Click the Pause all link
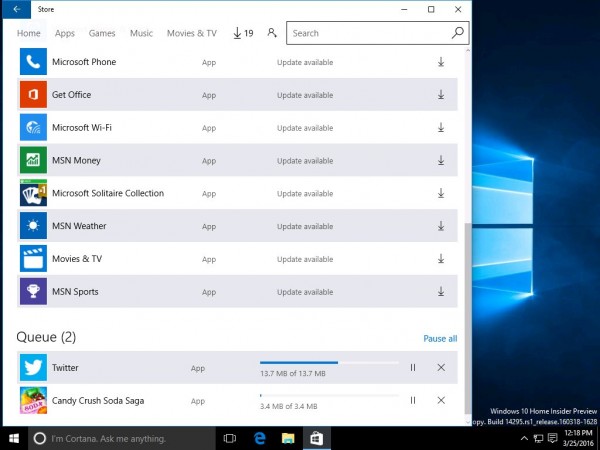 coord(440,339)
